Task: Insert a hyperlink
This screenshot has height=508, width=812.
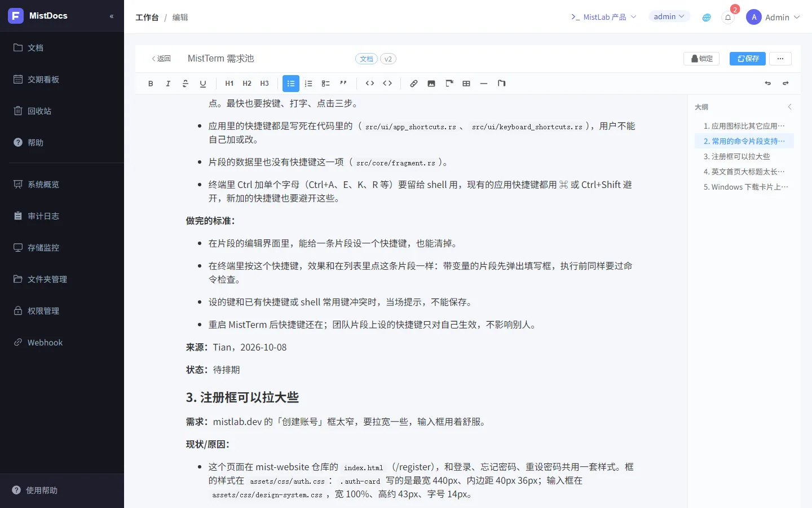Action: (414, 84)
